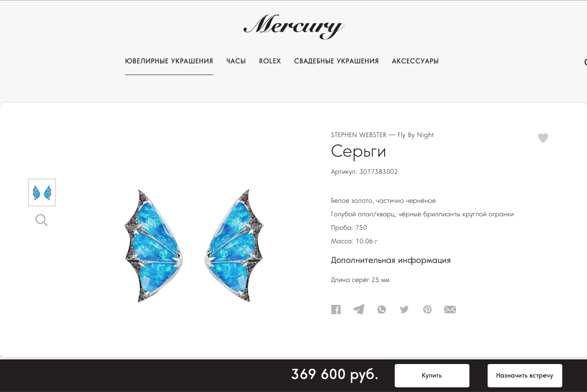The width and height of the screenshot is (587, 392).
Task: Click the main blue earrings product image
Action: 194,245
